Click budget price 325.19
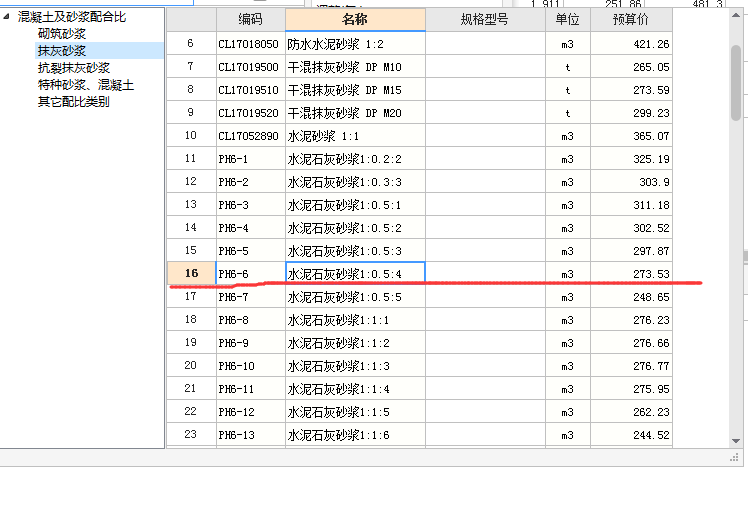Screen dimensions: 748x511 coord(631,159)
